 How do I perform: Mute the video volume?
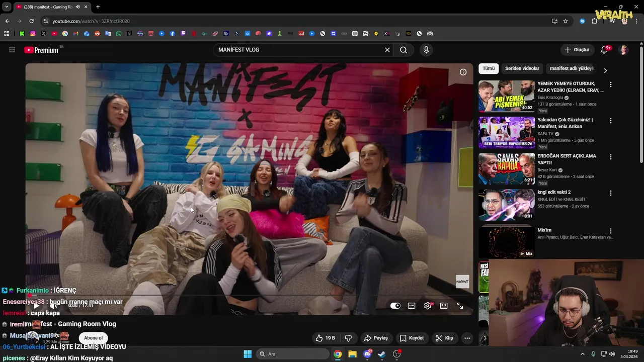click(53, 306)
